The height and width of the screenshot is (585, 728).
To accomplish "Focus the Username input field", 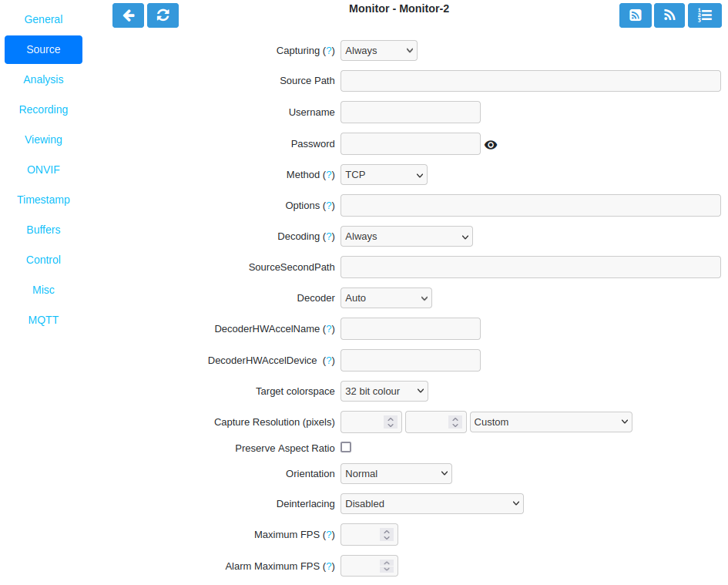I will (x=411, y=112).
